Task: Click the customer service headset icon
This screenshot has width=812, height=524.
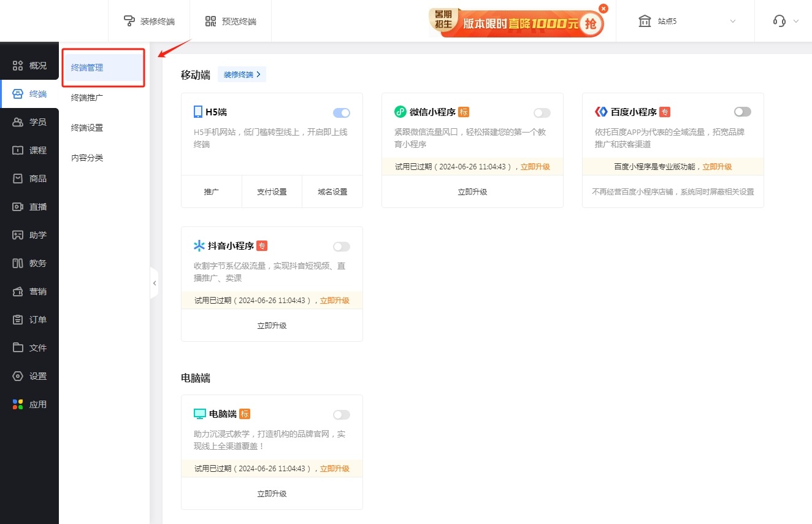Action: pos(779,21)
